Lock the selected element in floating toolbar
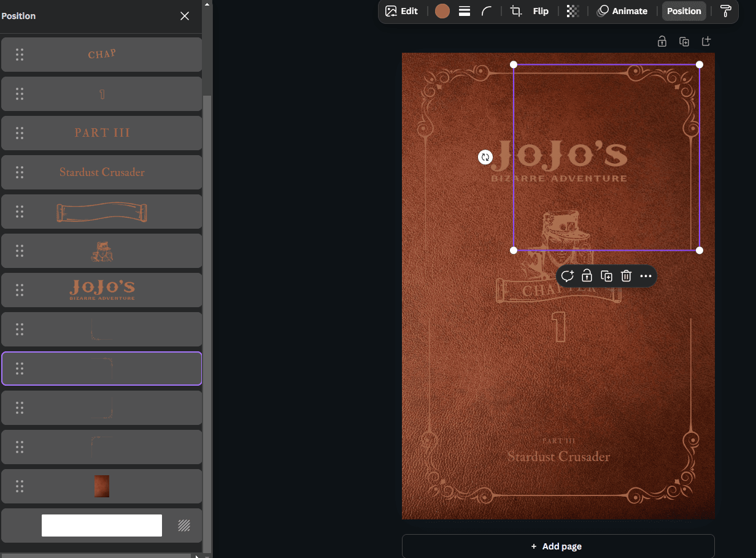This screenshot has height=558, width=756. click(587, 276)
